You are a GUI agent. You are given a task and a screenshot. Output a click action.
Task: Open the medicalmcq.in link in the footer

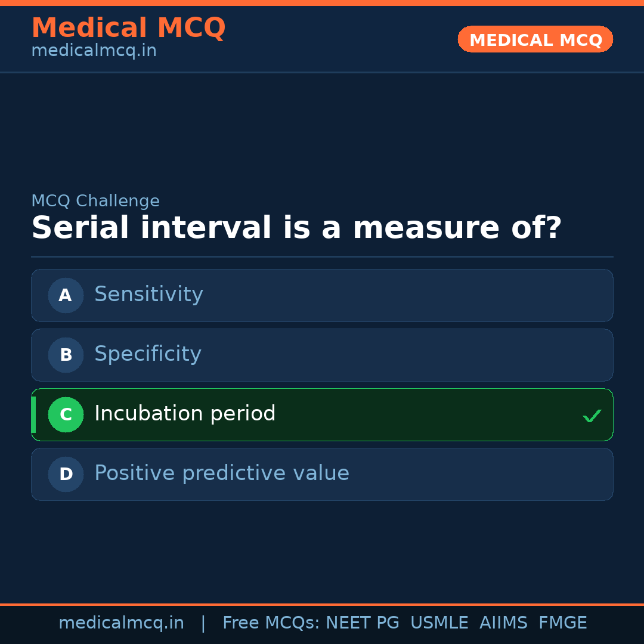121,623
